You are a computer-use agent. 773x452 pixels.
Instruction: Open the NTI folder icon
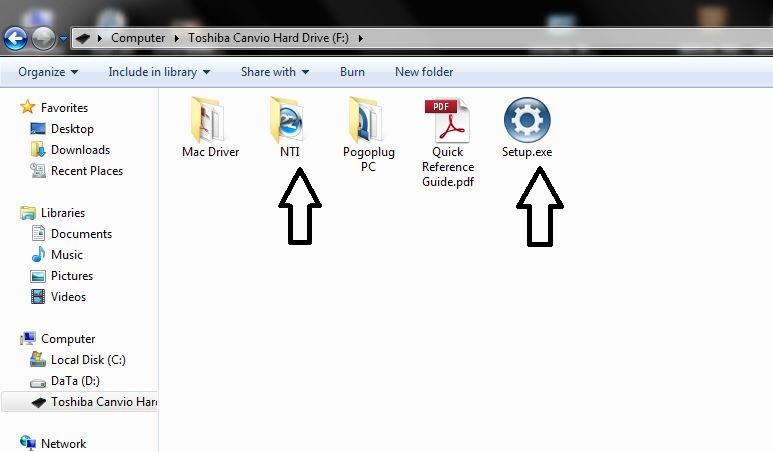(287, 120)
